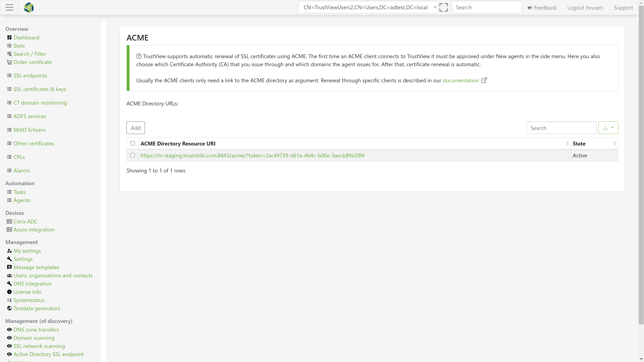Click the Feedback megaphone icon
Image resolution: width=644 pixels, height=362 pixels.
pos(530,8)
